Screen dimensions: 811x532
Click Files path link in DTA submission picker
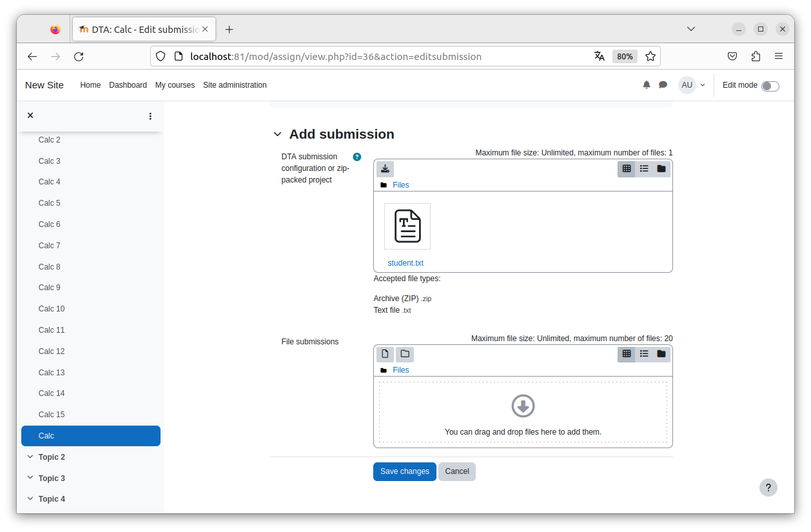(x=401, y=185)
